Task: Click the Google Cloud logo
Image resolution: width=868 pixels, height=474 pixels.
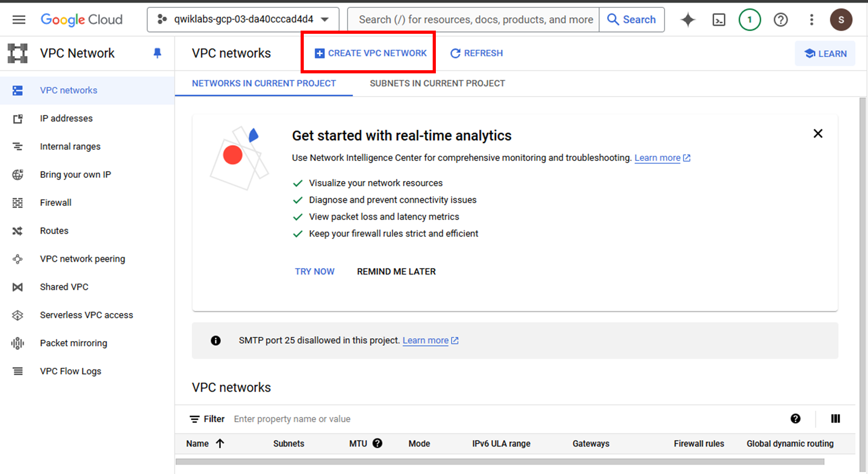Action: pyautogui.click(x=81, y=20)
